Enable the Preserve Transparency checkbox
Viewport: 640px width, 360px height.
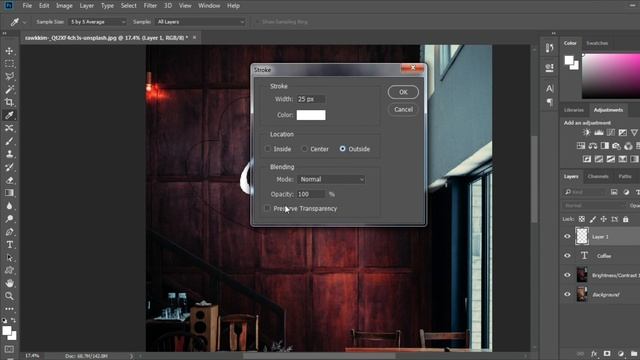pyautogui.click(x=267, y=209)
